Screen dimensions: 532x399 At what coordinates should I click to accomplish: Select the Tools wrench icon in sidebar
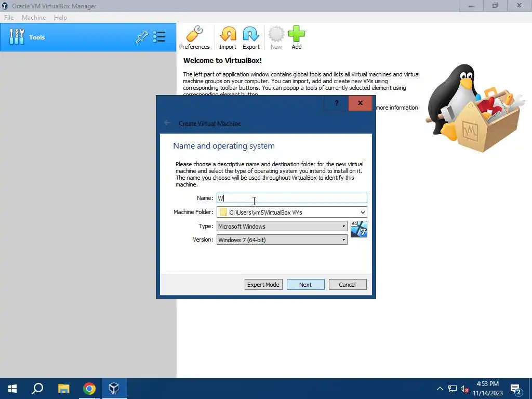(x=17, y=37)
